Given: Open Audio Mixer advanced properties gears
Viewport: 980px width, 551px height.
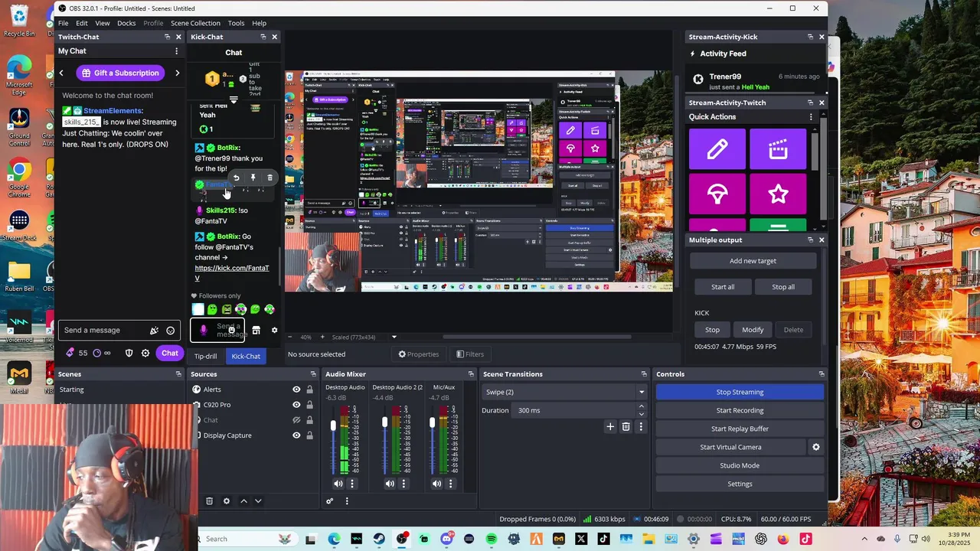Looking at the screenshot, I should tap(330, 501).
